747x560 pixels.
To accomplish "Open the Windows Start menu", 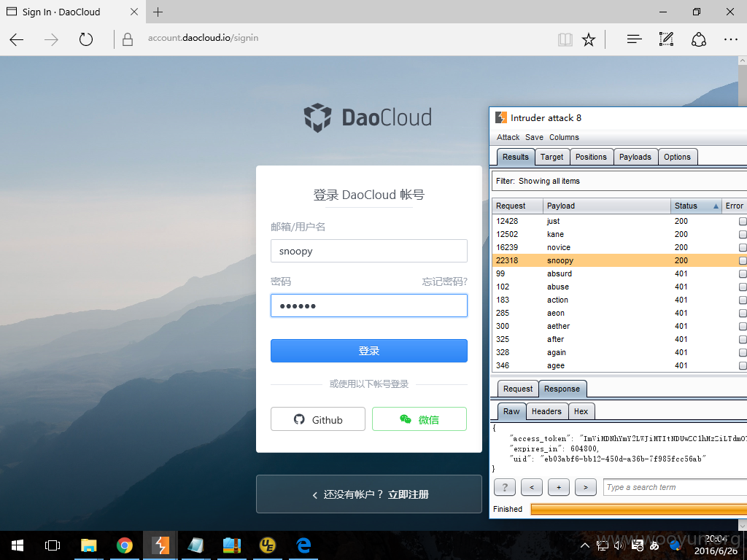I will pos(18,545).
